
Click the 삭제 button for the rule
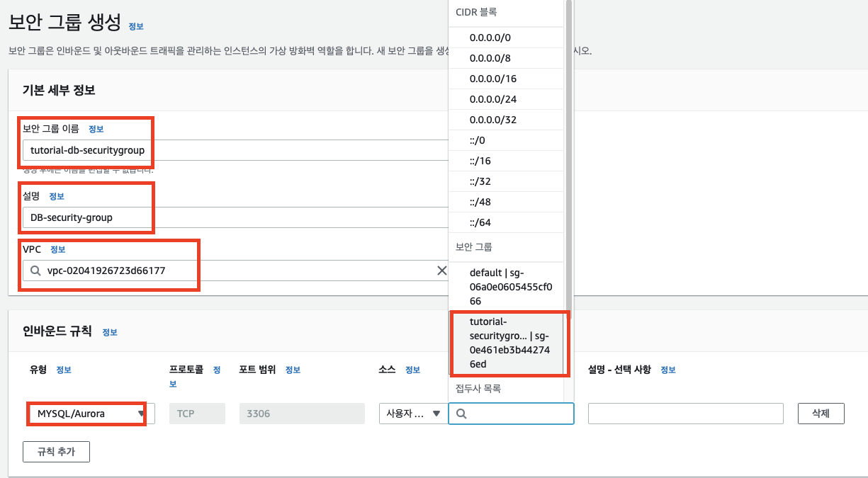point(821,414)
